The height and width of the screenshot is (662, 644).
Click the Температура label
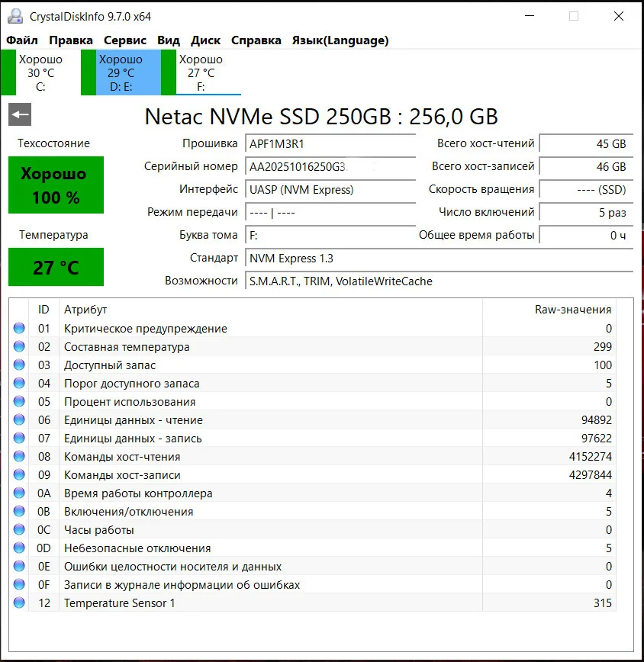tap(53, 235)
